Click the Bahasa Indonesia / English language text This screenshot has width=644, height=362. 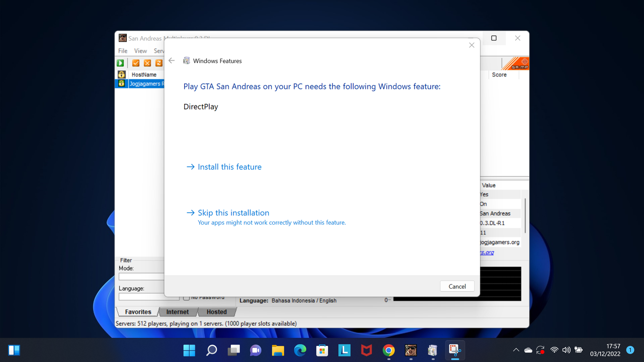pyautogui.click(x=304, y=300)
